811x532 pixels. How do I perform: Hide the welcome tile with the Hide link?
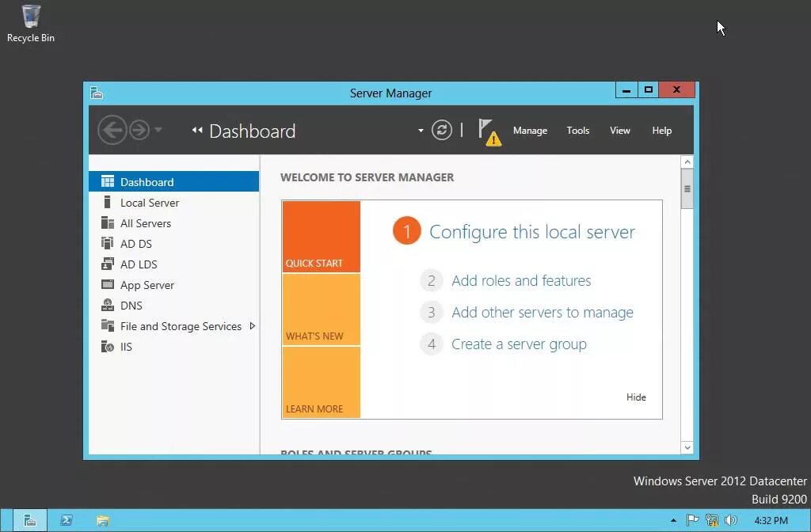pyautogui.click(x=636, y=397)
